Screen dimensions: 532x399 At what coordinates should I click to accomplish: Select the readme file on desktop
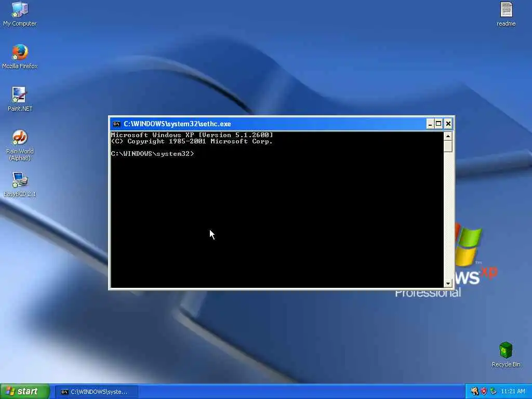click(506, 14)
